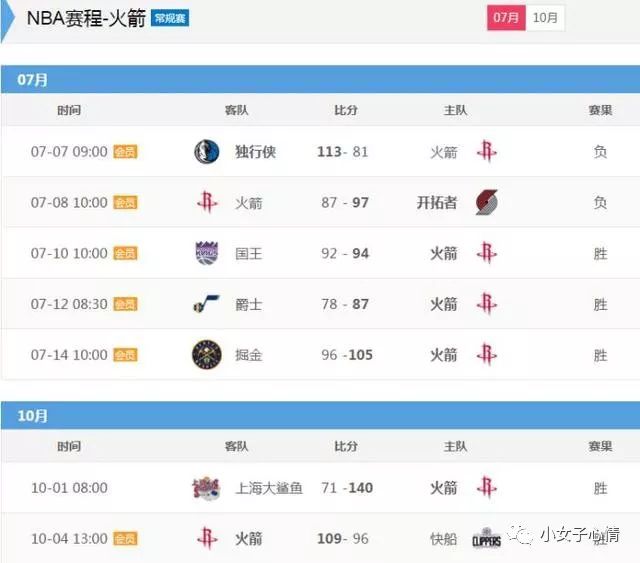640x563 pixels.
Task: Click the 07-14 10:00 game time
Action: tap(69, 355)
